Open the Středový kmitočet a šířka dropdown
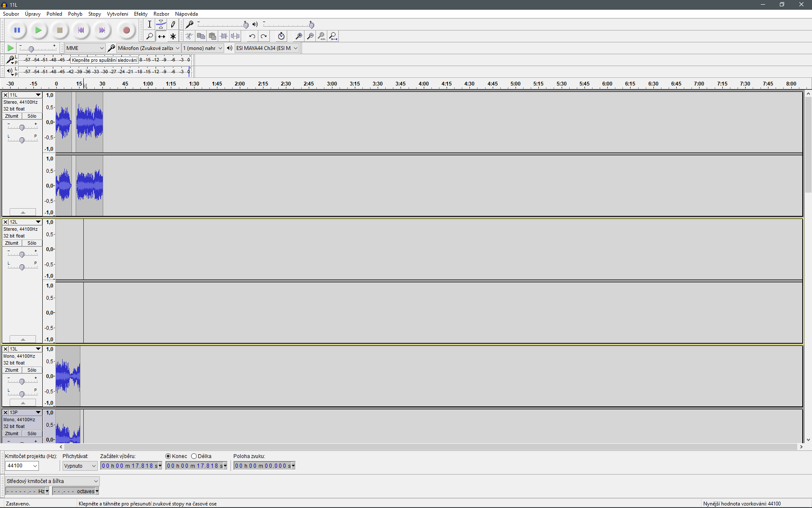This screenshot has height=508, width=812. pos(52,481)
